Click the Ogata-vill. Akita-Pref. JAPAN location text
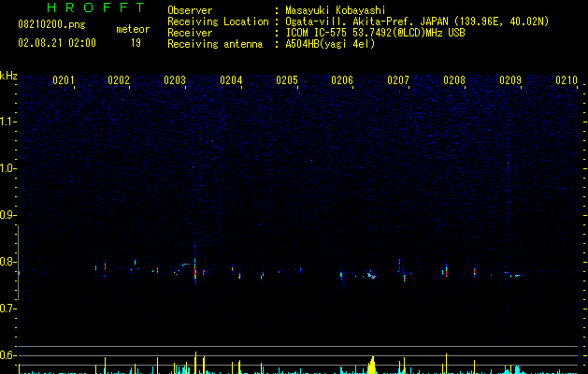Screen dimensions: 588x374 click(x=417, y=22)
